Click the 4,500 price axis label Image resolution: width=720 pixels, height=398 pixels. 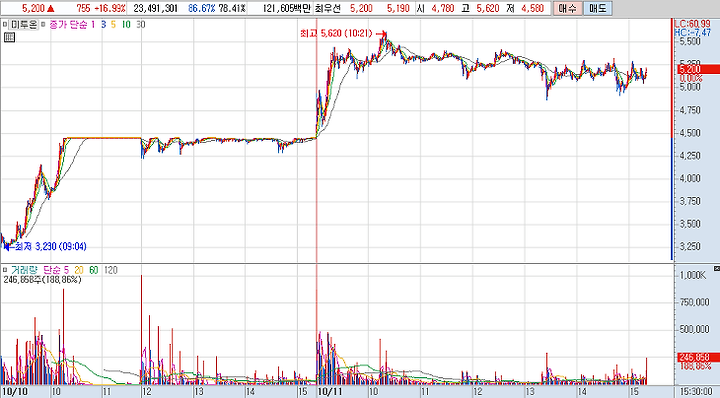(690, 133)
